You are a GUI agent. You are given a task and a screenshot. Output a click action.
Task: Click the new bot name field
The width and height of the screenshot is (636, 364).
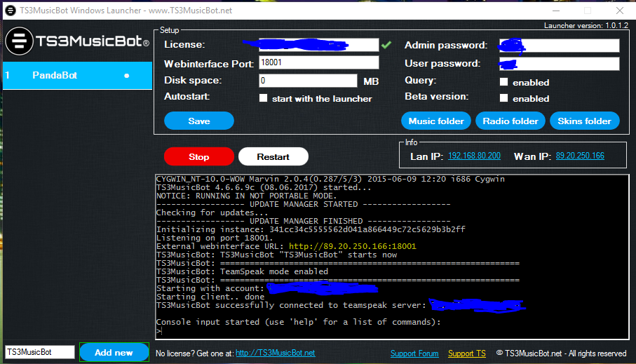pos(40,352)
